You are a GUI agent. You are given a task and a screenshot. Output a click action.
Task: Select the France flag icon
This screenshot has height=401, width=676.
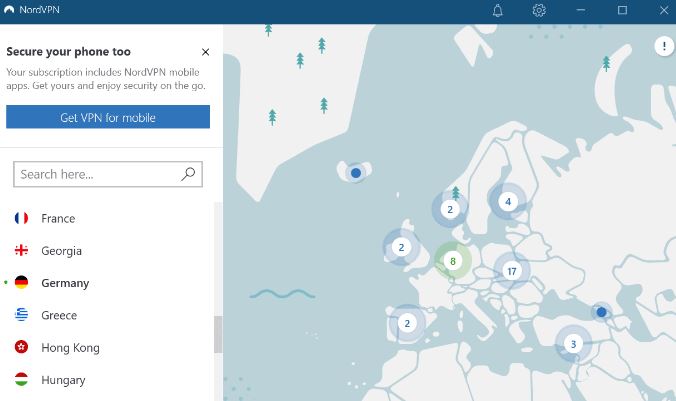(21, 218)
